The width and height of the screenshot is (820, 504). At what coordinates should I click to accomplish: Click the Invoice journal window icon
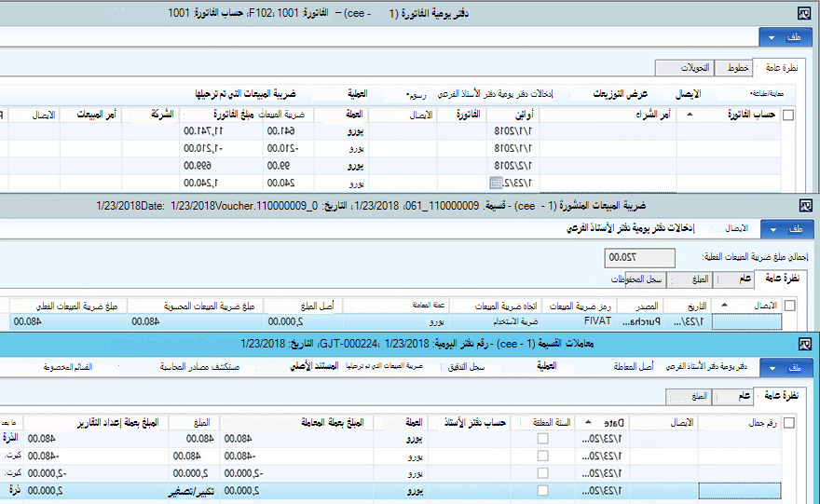tap(804, 14)
